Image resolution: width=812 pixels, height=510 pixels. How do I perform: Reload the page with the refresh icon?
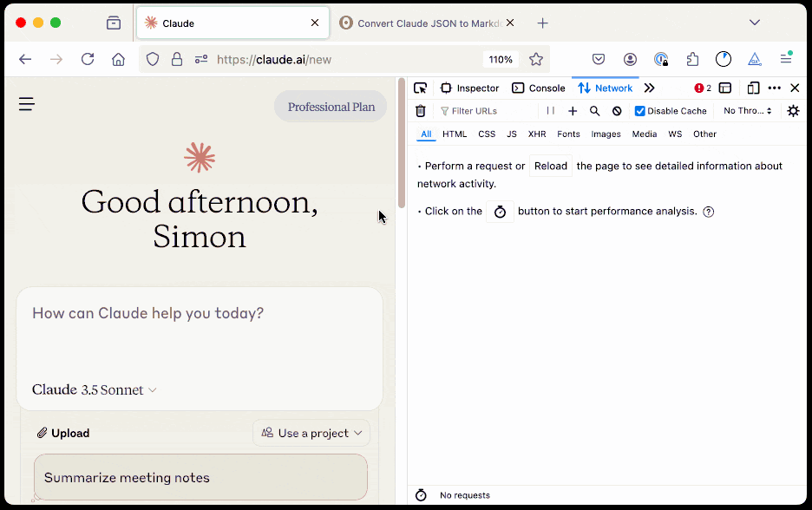[x=88, y=59]
